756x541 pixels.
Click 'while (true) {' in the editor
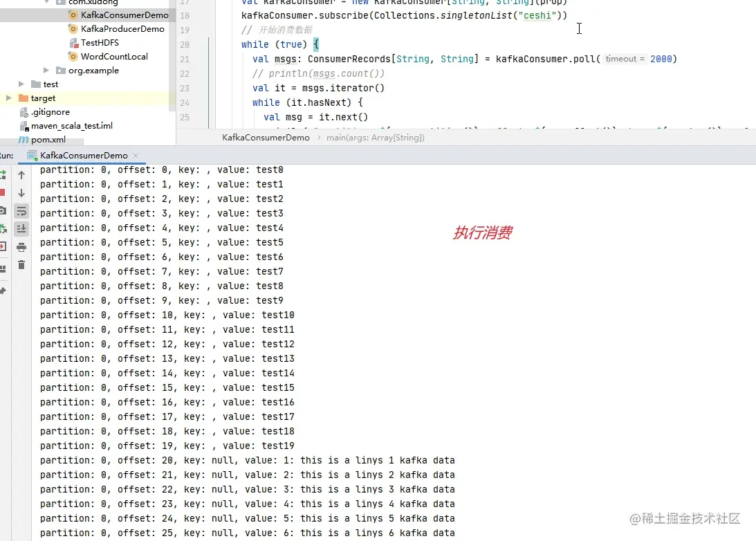point(280,44)
